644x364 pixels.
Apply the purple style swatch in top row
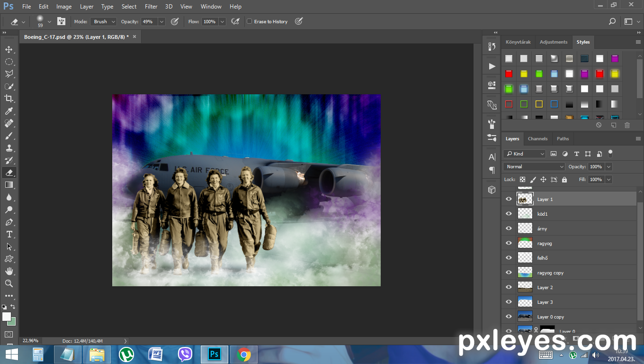(x=615, y=59)
